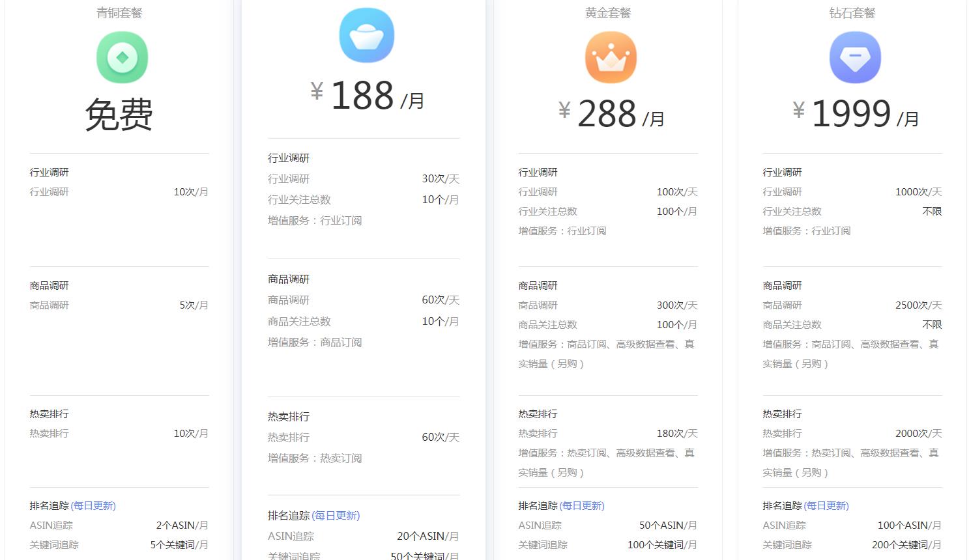
Task: Select the 青铜套餐 plan title
Action: (119, 13)
